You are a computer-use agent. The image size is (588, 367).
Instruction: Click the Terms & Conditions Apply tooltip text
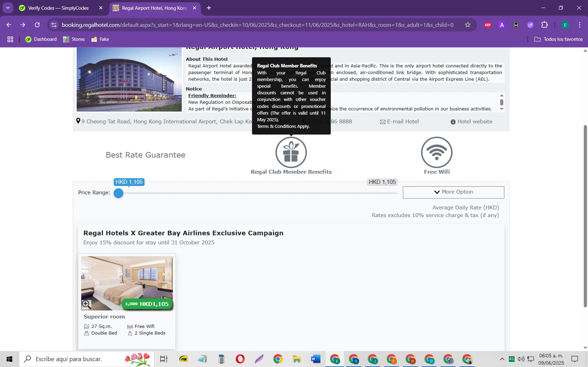[x=283, y=126]
